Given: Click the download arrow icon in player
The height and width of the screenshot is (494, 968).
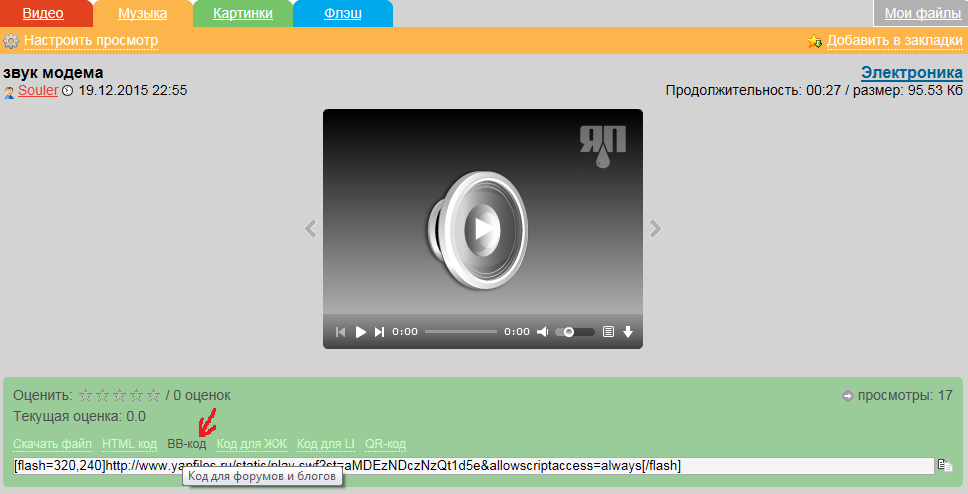Looking at the screenshot, I should 628,332.
